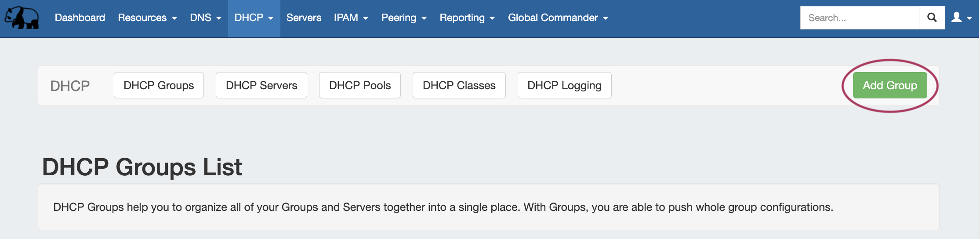Click the gray DHCP label in the sub-navigation
Image resolution: width=980 pixels, height=239 pixels.
point(70,86)
